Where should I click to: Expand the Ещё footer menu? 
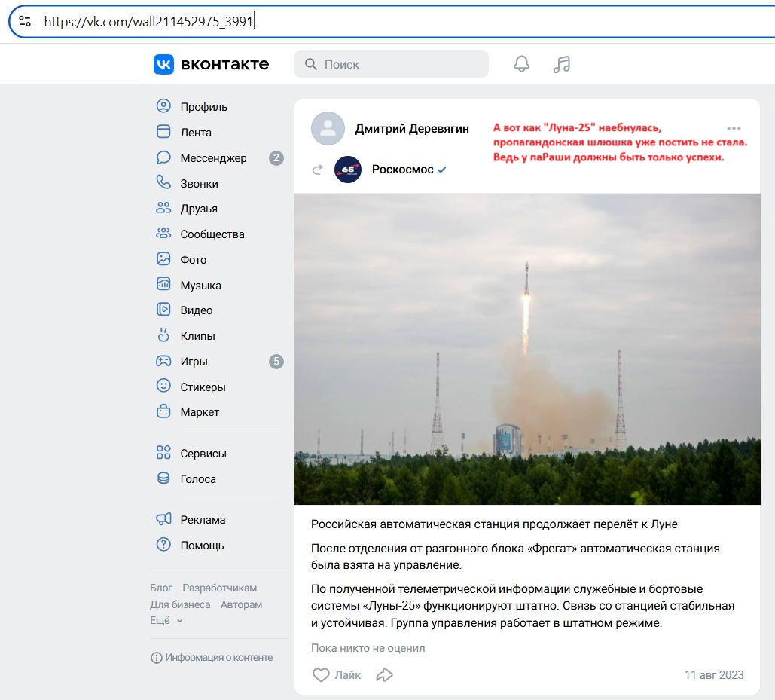[166, 620]
